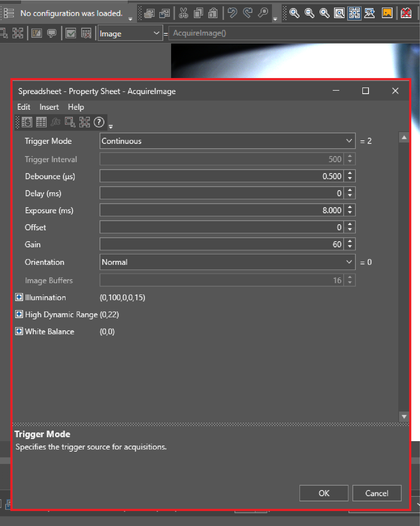Screen dimensions: 420x526
Task: Click the Delay (ms) input field
Action: coord(221,193)
